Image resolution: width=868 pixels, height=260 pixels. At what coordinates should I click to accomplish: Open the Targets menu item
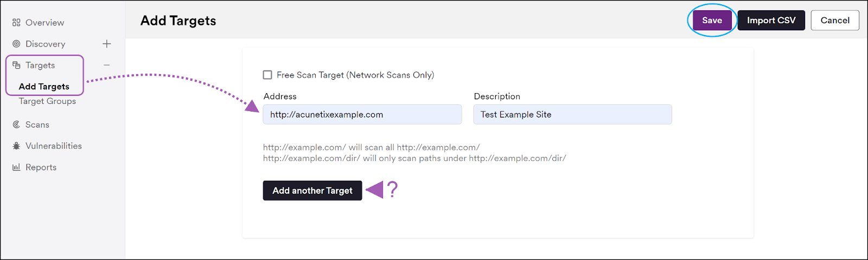coord(40,65)
